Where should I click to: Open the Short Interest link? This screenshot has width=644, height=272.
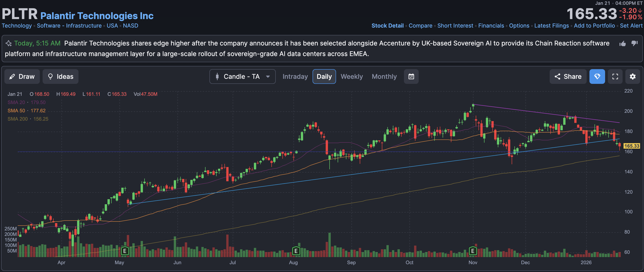tap(455, 26)
